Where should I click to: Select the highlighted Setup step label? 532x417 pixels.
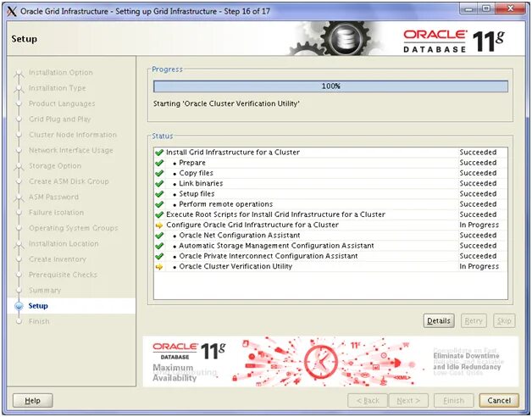pyautogui.click(x=38, y=306)
